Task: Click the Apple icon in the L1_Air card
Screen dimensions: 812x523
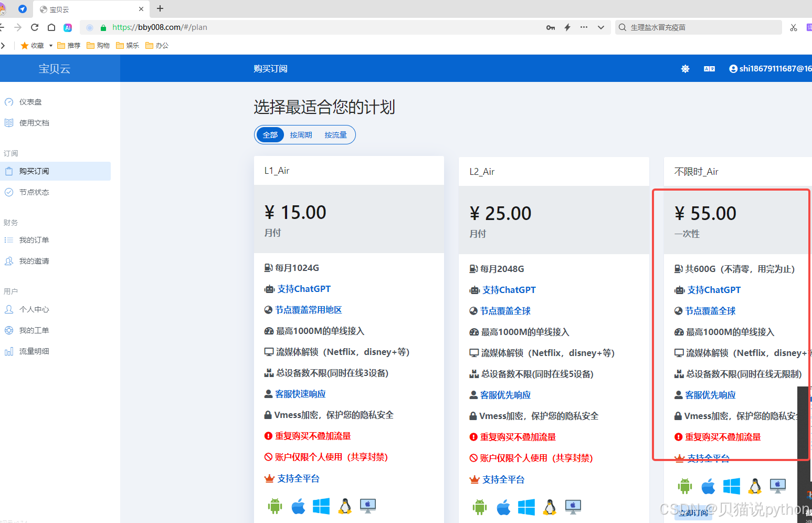Action: coord(298,506)
